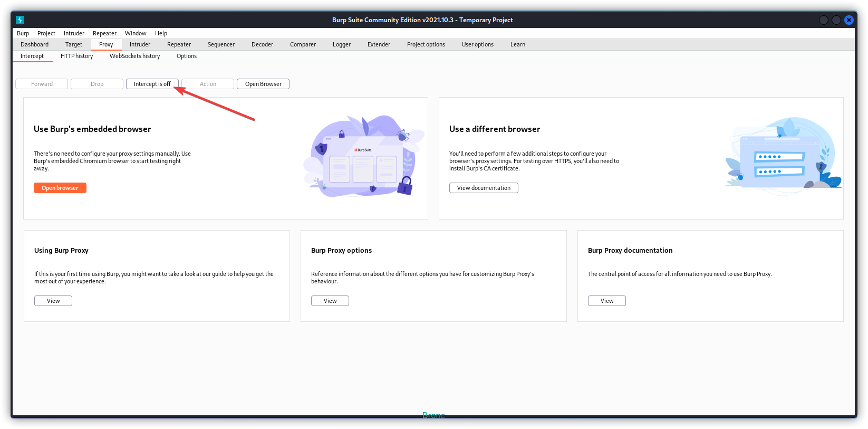Screen dimensions: 868x429
Task: Click the embedded browser illustration
Action: (364, 156)
